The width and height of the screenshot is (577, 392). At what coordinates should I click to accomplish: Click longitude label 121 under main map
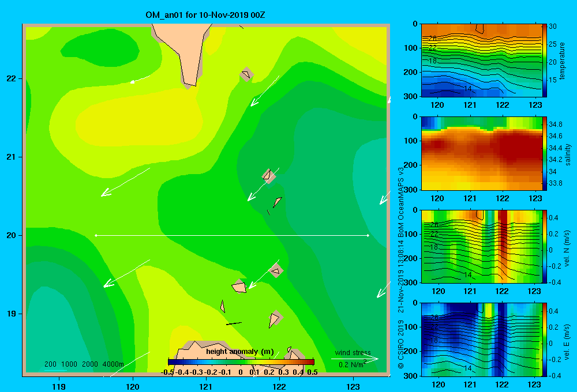[x=206, y=386]
